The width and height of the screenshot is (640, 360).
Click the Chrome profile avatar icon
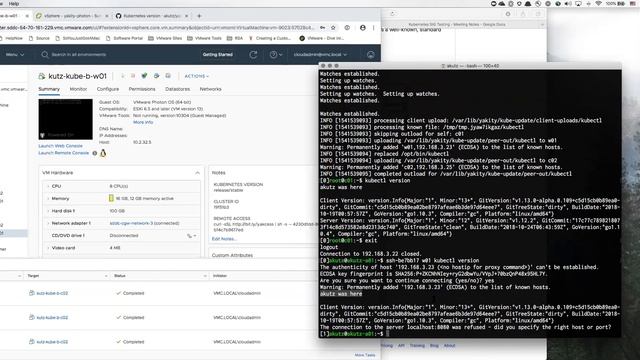[362, 28]
